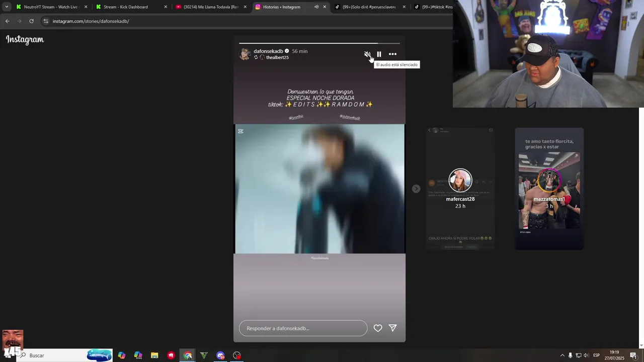Switch to Me Llama Todavía YouTube tab
644x362 pixels.
[x=210, y=7]
